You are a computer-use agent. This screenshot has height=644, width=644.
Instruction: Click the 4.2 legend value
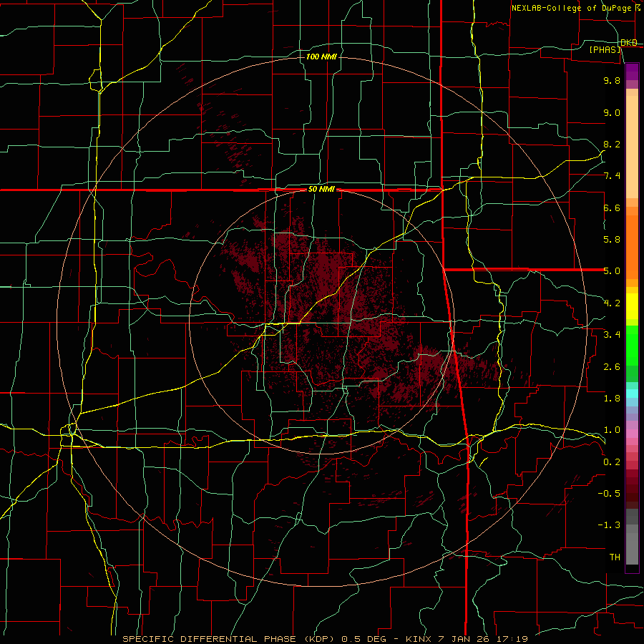612,303
